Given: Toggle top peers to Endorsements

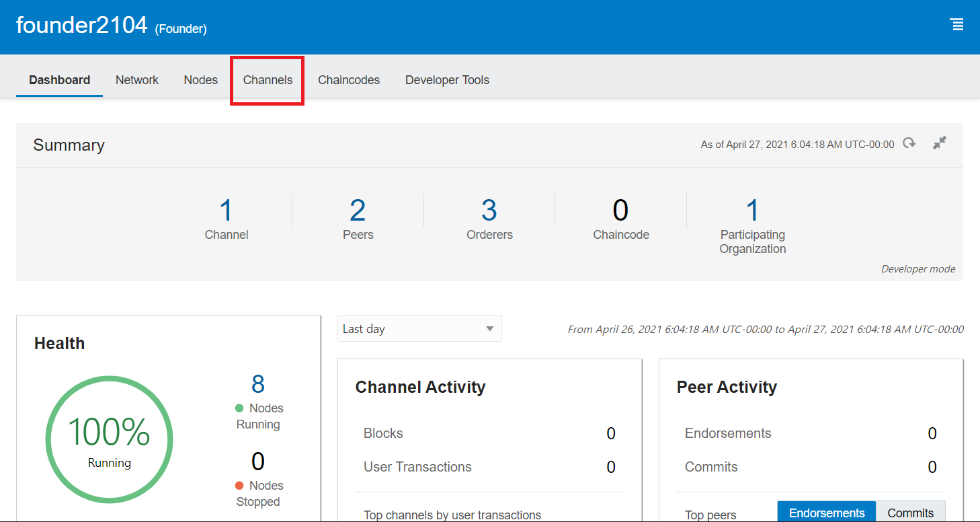Looking at the screenshot, I should (x=826, y=513).
